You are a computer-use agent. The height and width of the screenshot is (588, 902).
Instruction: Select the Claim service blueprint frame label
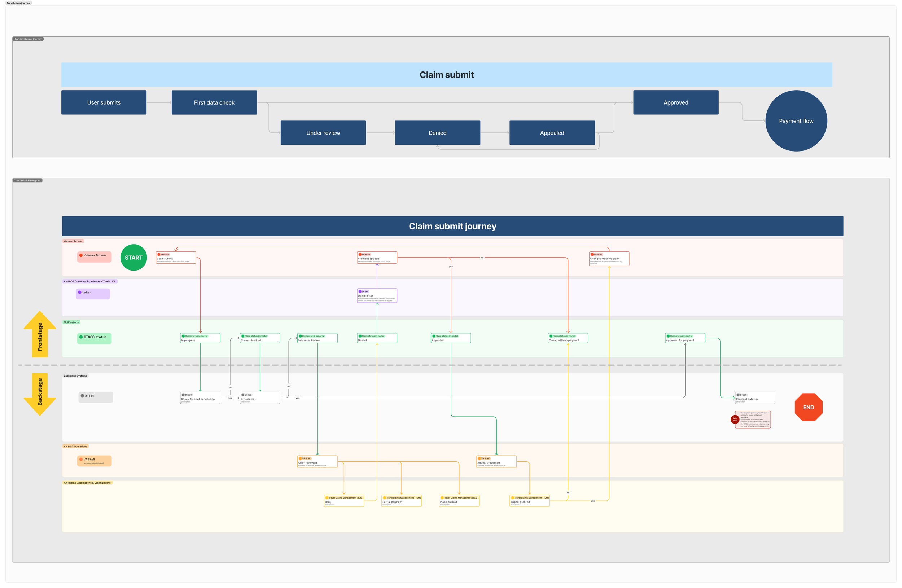pos(27,180)
